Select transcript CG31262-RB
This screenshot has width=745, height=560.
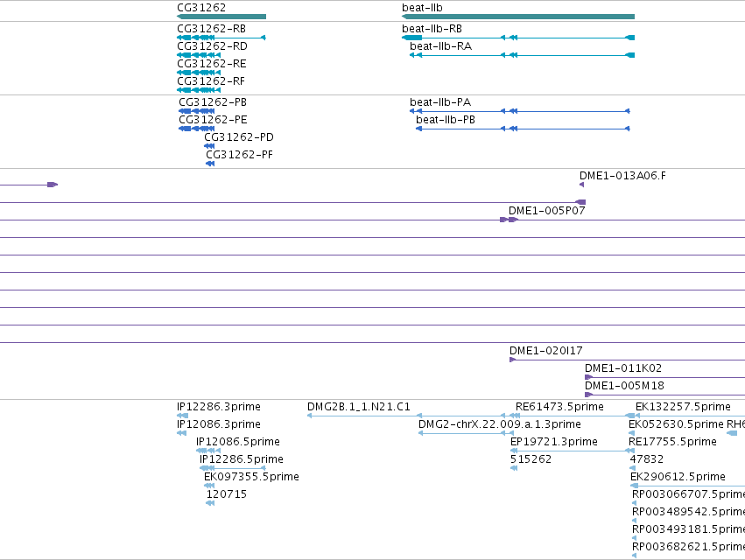[212, 29]
